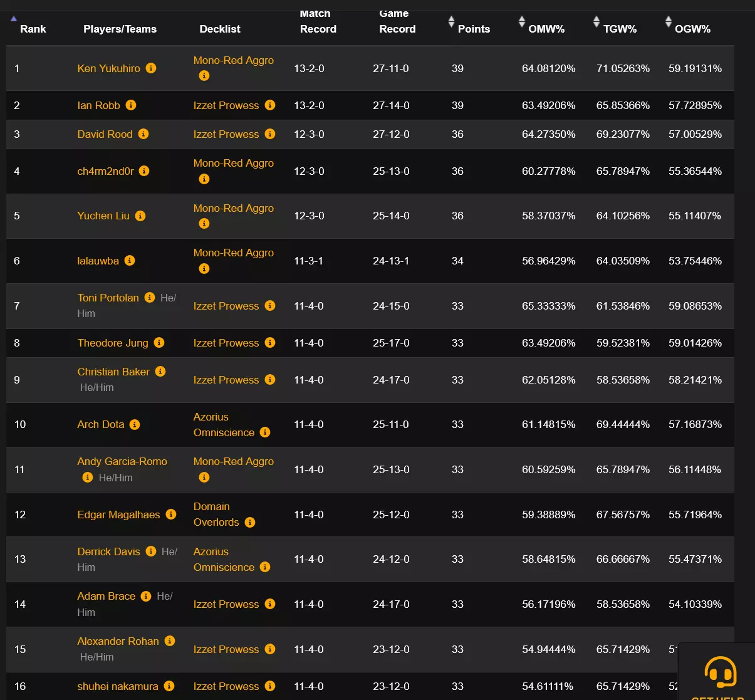Open Domain Overlords decklist link

[x=217, y=514]
